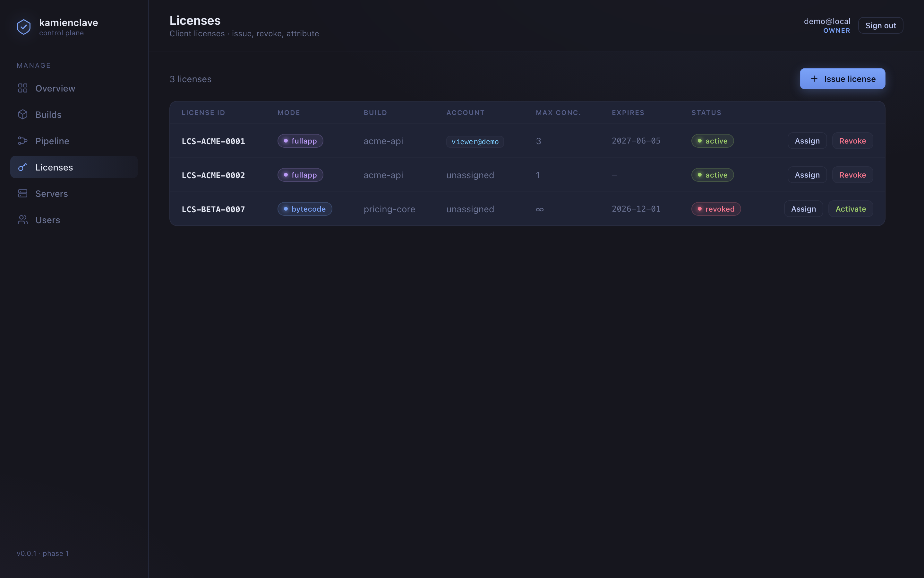Click Issue license button
The height and width of the screenshot is (578, 924).
(842, 79)
